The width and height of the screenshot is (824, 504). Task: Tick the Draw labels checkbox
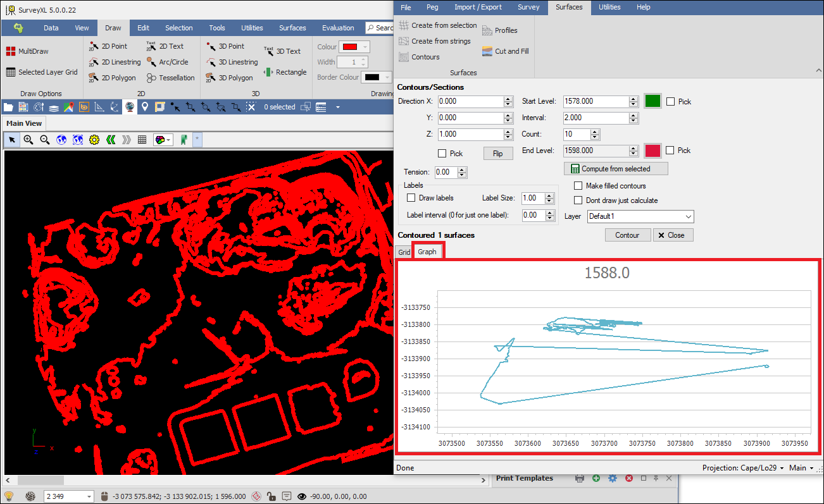(411, 198)
